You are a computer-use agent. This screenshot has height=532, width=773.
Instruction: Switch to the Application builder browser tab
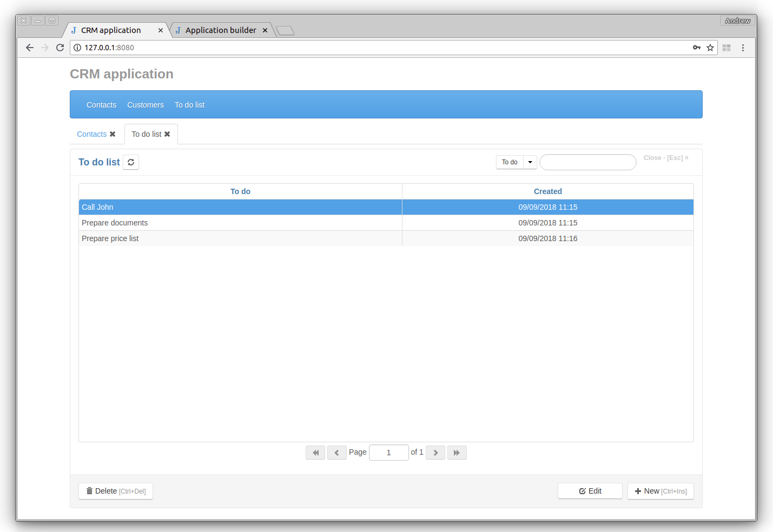(x=221, y=30)
